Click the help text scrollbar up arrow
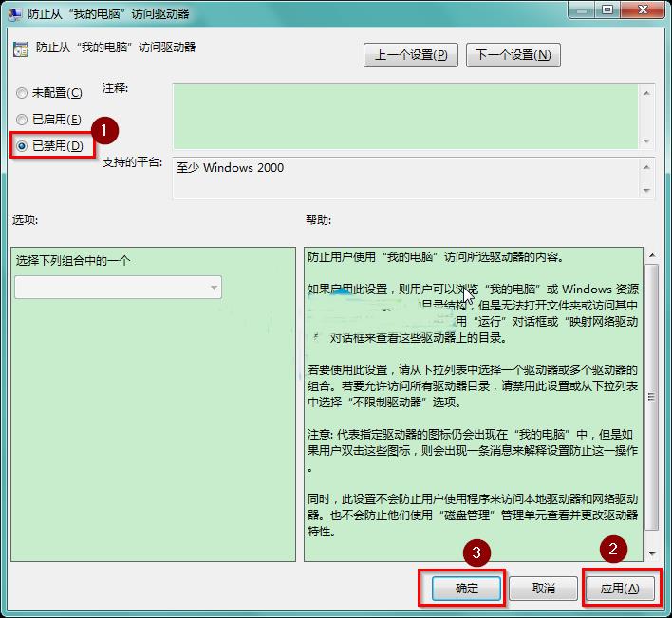This screenshot has width=672, height=618. tap(651, 256)
